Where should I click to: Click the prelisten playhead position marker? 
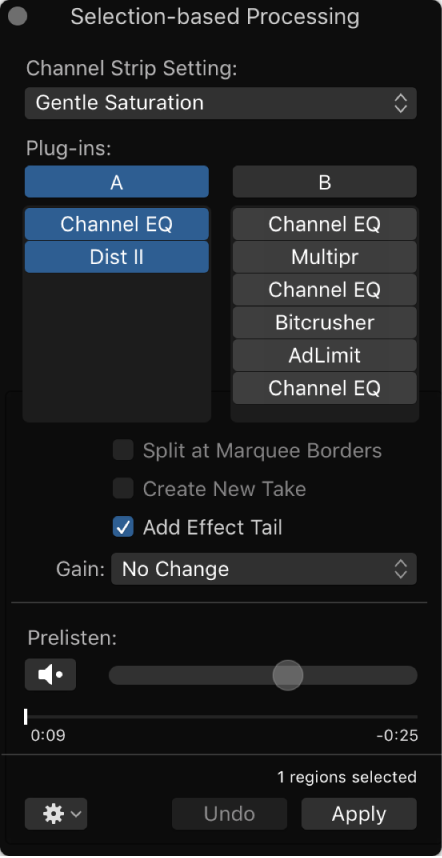point(26,716)
